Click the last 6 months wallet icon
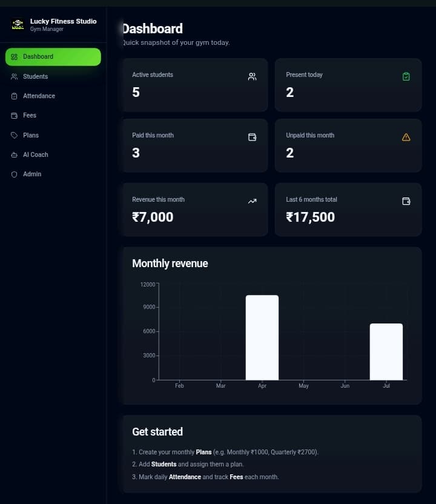Screen dimensions: 436x504 [406, 201]
